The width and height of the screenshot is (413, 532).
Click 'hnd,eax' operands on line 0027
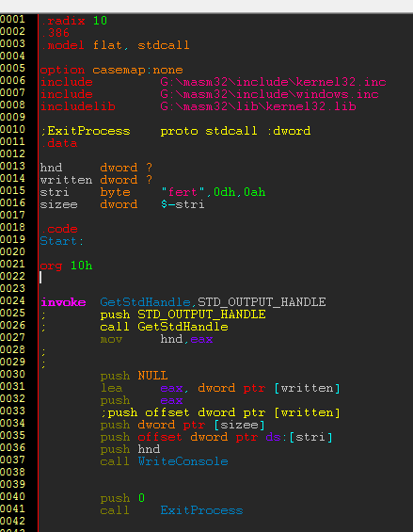(186, 339)
